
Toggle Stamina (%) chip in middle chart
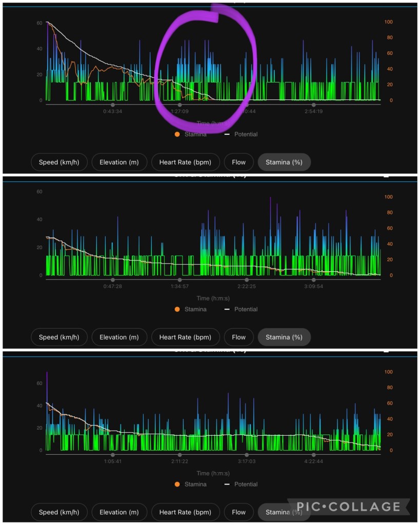click(284, 337)
